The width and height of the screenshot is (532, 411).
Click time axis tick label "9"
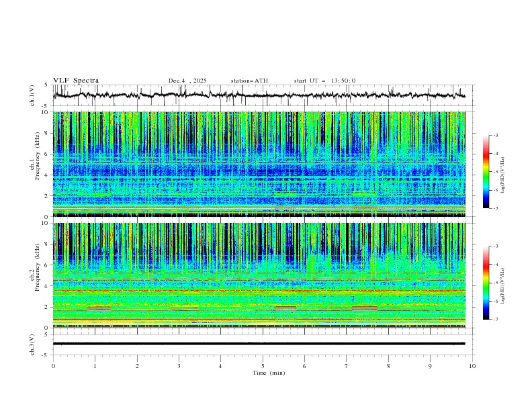pos(430,366)
